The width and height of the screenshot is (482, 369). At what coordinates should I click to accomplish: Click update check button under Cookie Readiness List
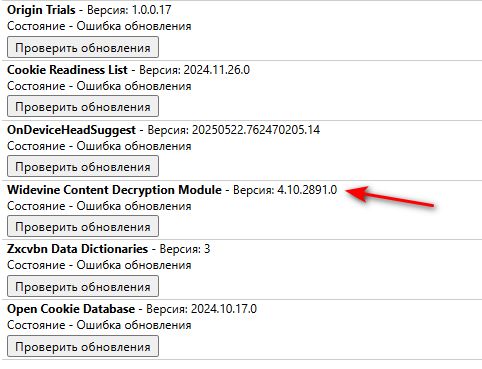click(83, 107)
